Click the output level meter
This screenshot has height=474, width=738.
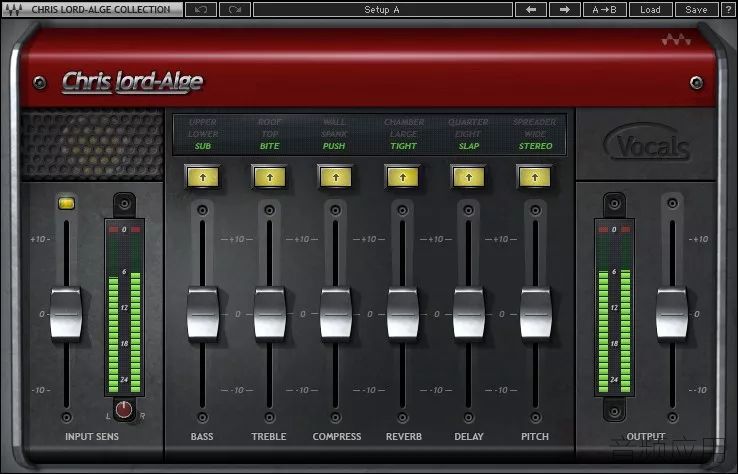pos(614,307)
